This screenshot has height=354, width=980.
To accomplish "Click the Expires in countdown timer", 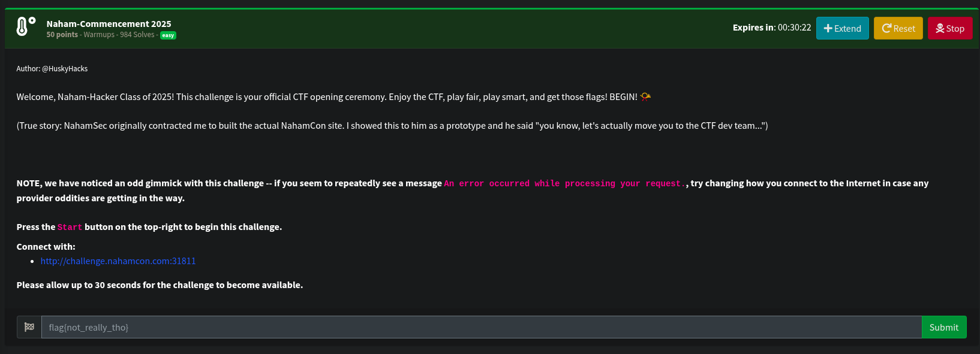I will point(771,28).
